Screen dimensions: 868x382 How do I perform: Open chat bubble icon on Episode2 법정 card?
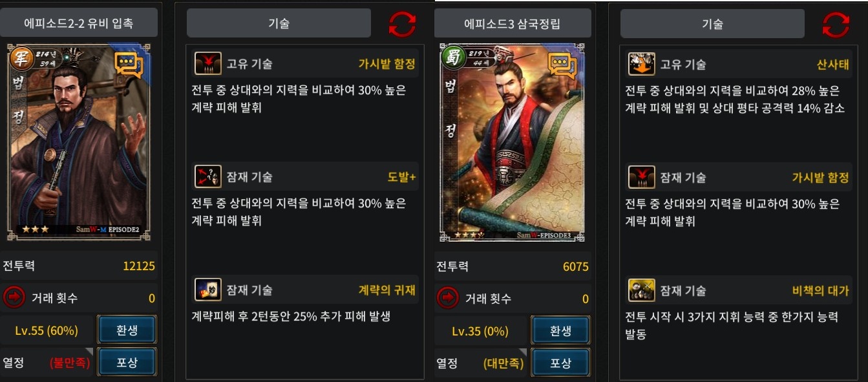(129, 65)
